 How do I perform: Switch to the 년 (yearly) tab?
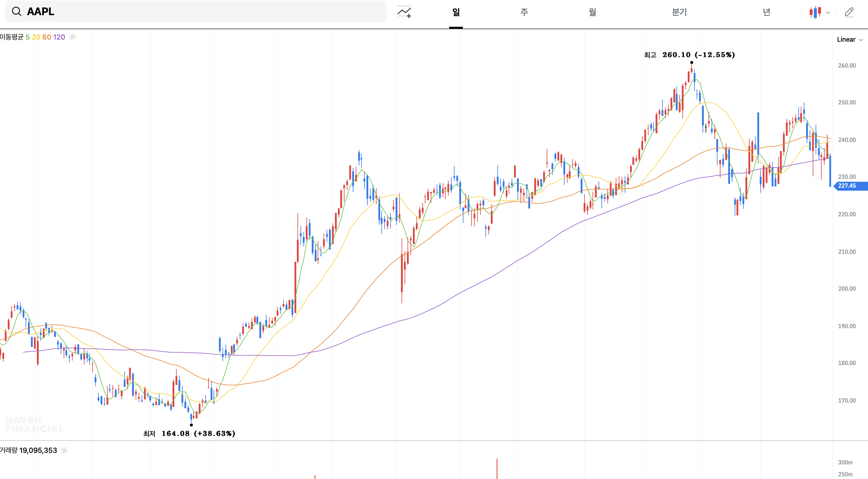tap(767, 12)
